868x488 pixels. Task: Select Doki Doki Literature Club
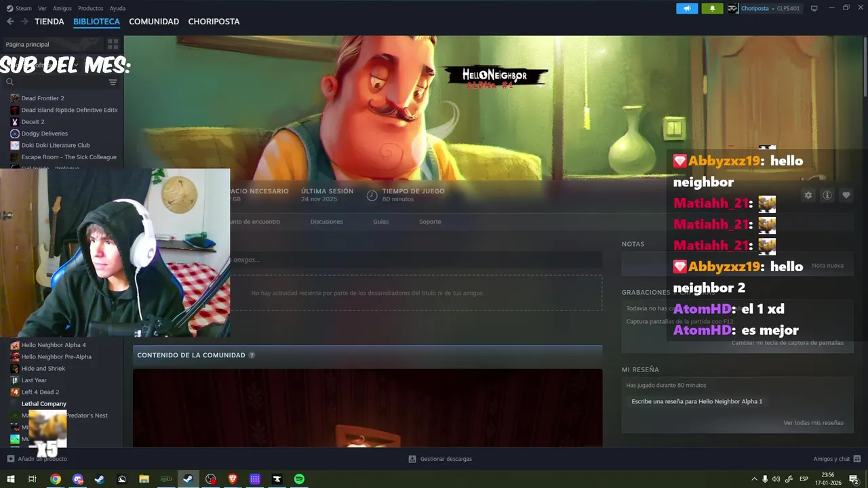click(x=56, y=145)
